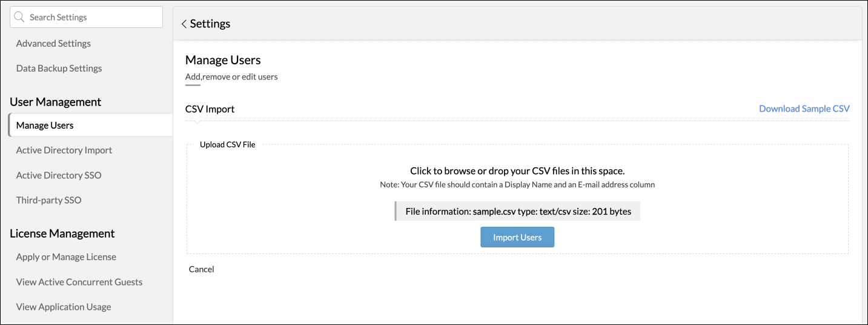Go to Active Directory Import

pyautogui.click(x=64, y=150)
